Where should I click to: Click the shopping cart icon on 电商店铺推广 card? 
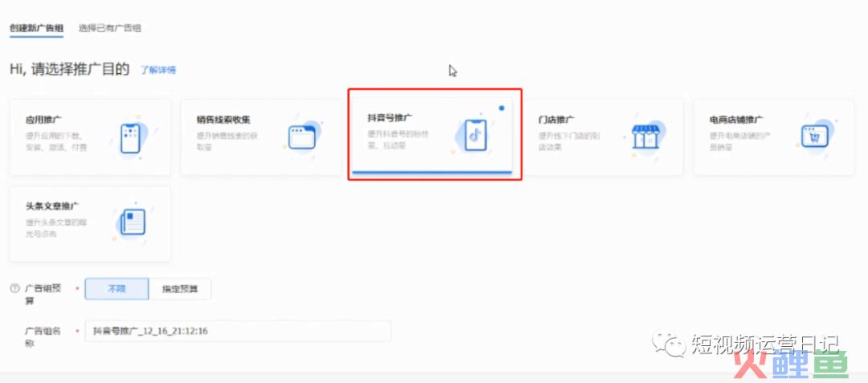point(814,136)
